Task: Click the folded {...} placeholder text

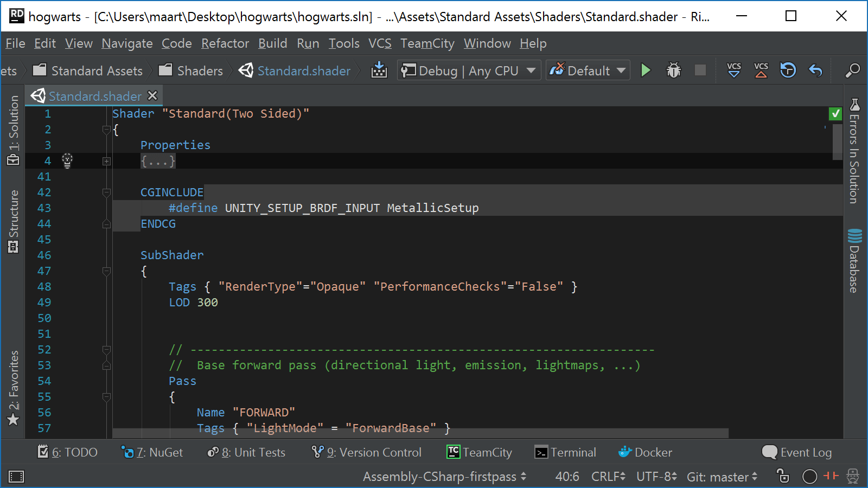Action: coord(158,161)
